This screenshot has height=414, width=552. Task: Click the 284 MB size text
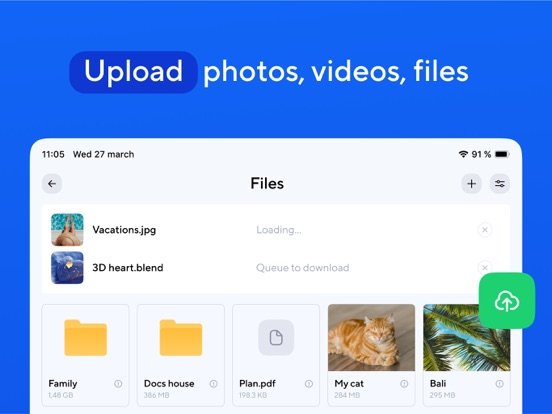point(347,395)
